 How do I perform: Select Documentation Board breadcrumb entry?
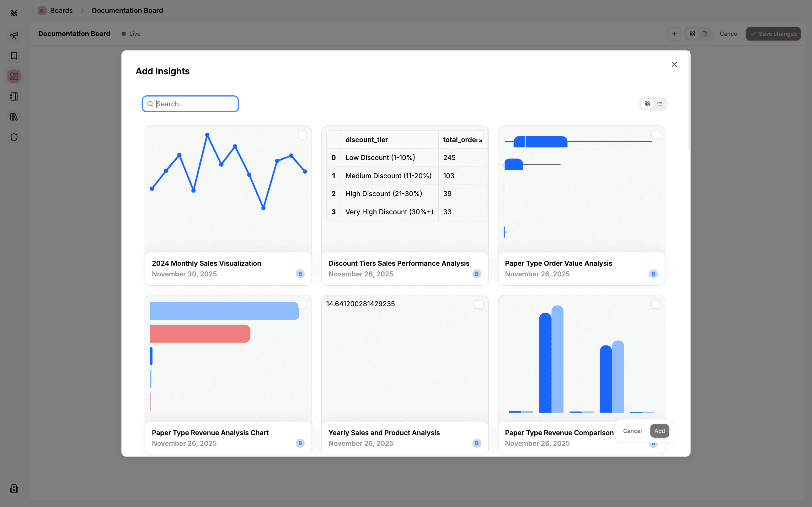[x=127, y=10]
